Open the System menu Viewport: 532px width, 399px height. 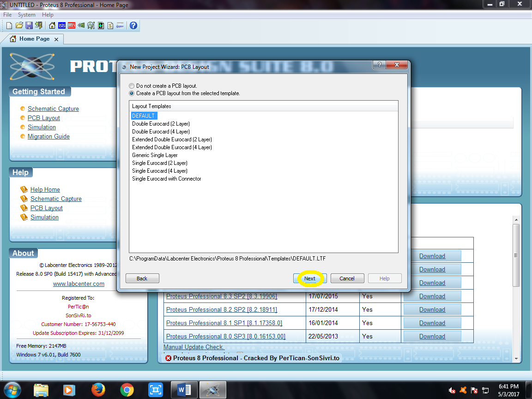click(x=26, y=15)
